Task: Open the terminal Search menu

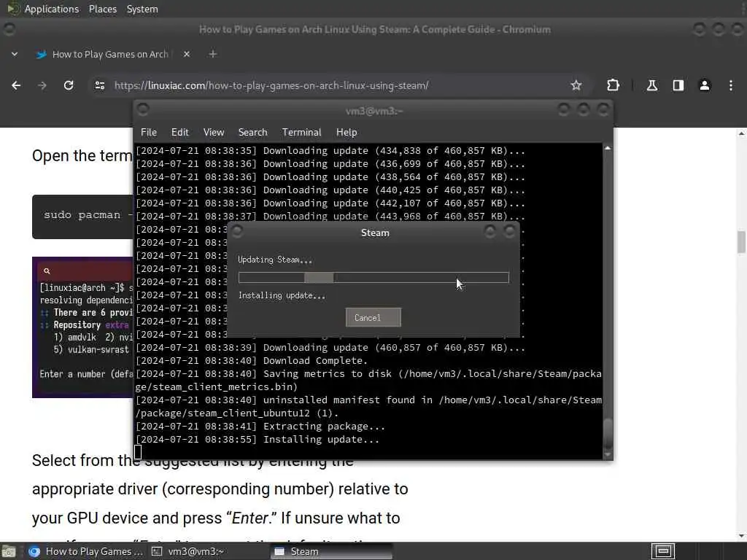Action: (252, 133)
